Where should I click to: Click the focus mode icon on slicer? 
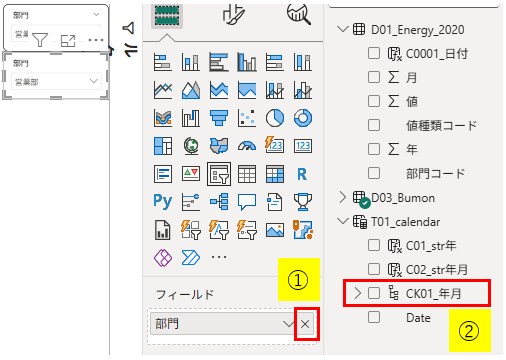[x=68, y=41]
